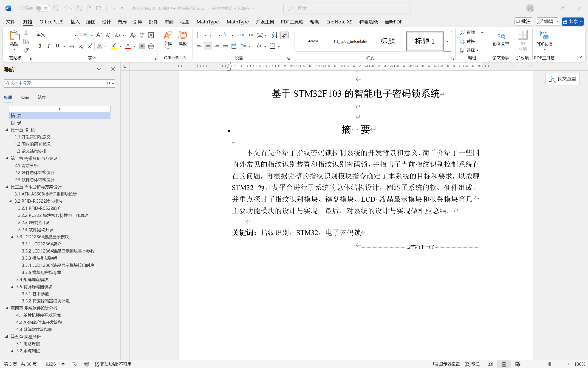The width and height of the screenshot is (588, 368).
Task: Open the font name dropdown
Action: 75,35
